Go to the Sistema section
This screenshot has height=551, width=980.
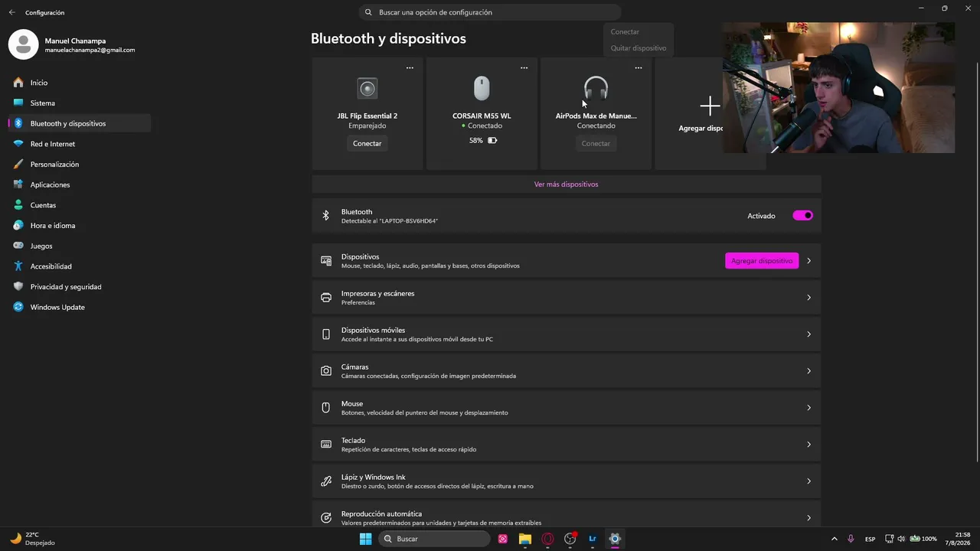[80, 103]
